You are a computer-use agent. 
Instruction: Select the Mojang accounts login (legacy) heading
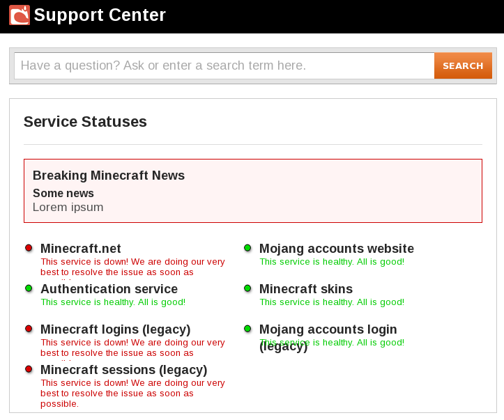(328, 329)
